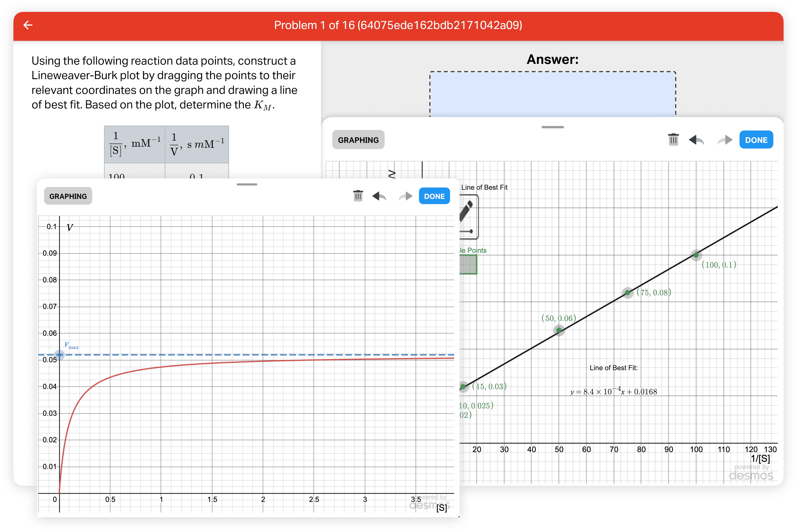Click the [S] axis label in front graph
The image size is (797, 532).
pos(442,508)
